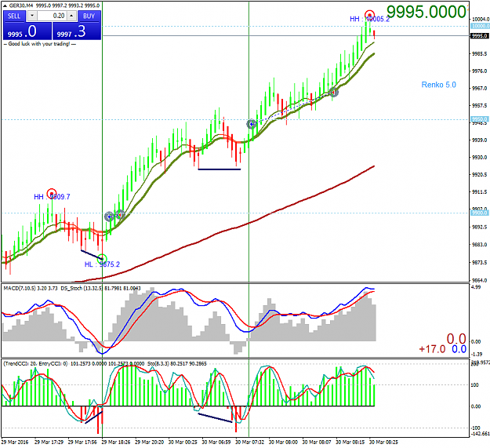Select the red circle marker at HH 9909.7

click(x=52, y=194)
